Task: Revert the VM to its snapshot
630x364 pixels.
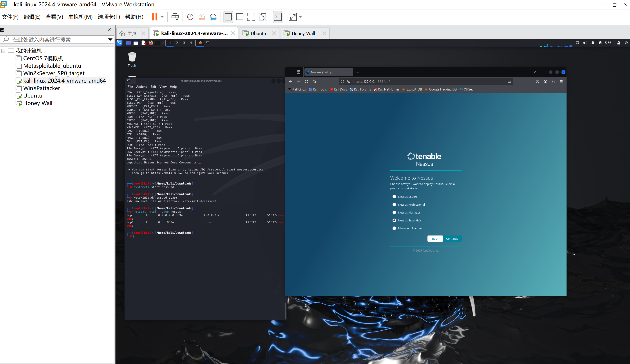Action: (x=201, y=17)
